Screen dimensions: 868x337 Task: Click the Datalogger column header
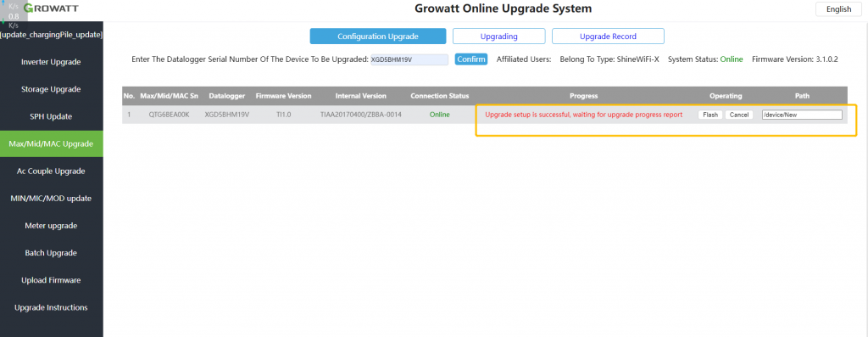pos(227,96)
